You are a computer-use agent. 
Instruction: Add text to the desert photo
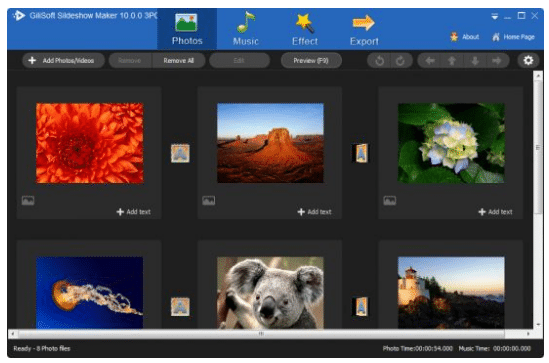point(314,212)
